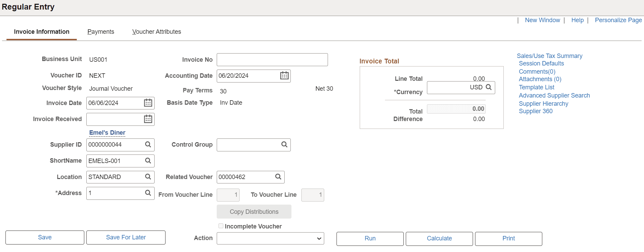Click the Net 30 pay terms text
The width and height of the screenshot is (644, 252).
coord(324,89)
